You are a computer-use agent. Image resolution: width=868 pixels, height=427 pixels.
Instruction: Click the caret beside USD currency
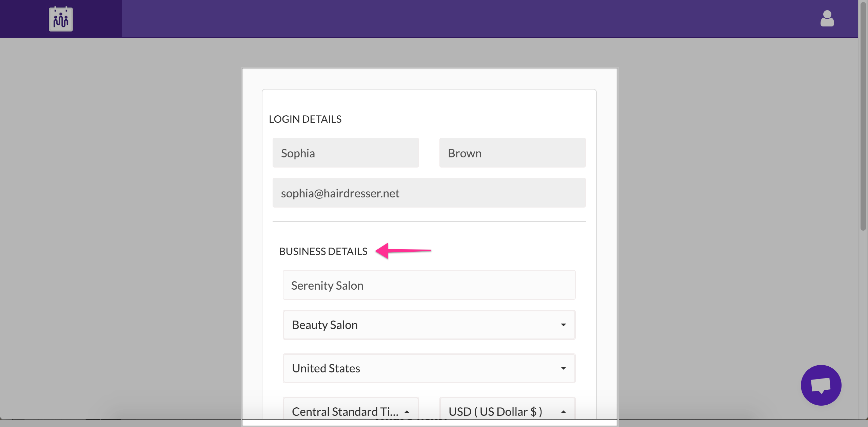click(x=563, y=412)
